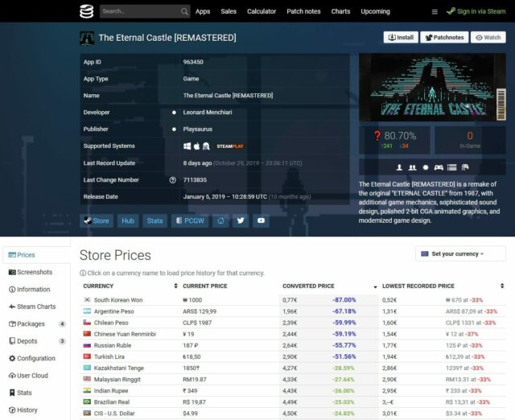Expand the Set your currency dropdown
515x420 pixels.
[x=460, y=254]
